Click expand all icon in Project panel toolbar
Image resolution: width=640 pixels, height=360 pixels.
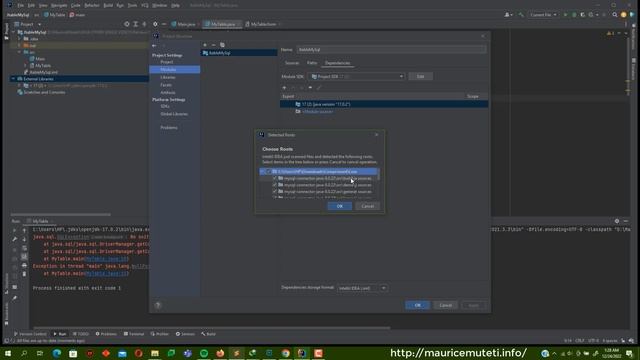(136, 24)
